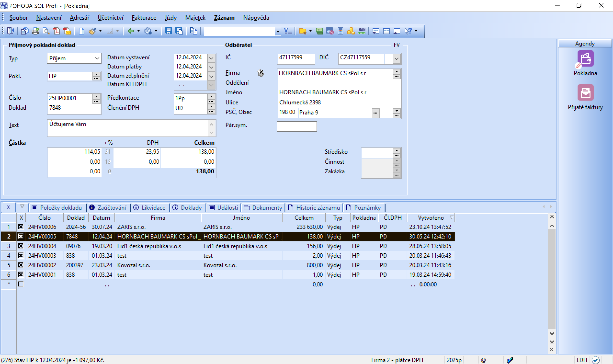Click into the Pár.sym. input field

click(297, 126)
